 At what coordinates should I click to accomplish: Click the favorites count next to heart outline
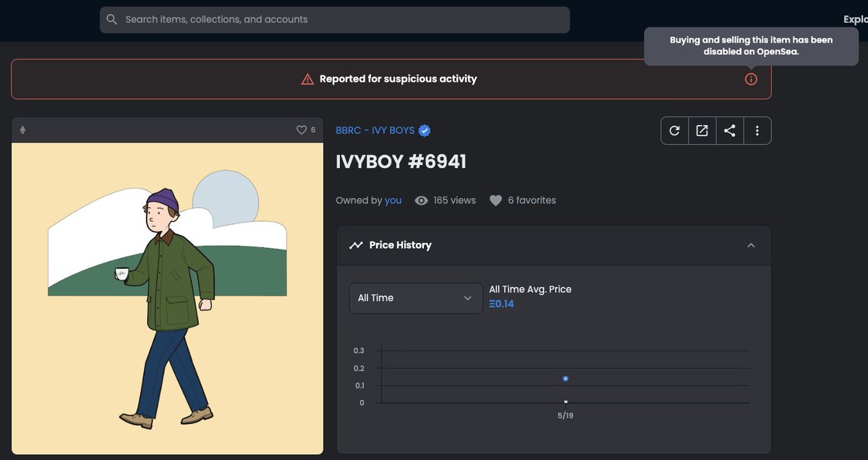[x=313, y=130]
